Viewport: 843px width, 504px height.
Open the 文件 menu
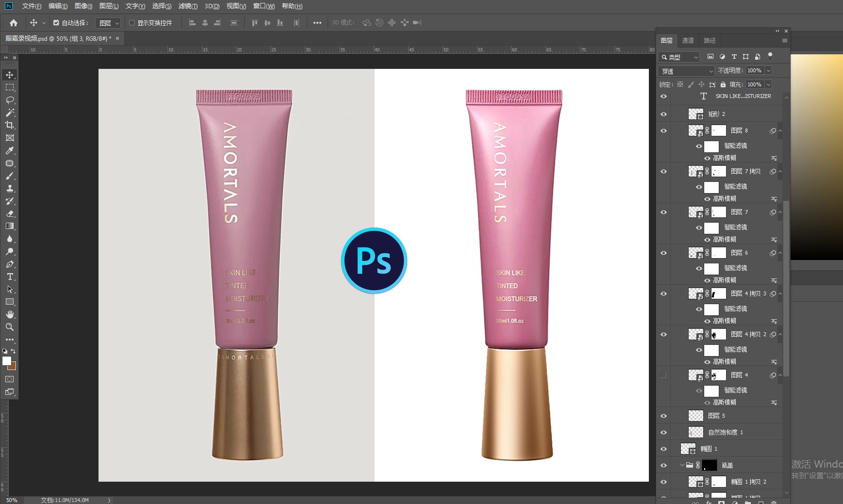[x=32, y=6]
